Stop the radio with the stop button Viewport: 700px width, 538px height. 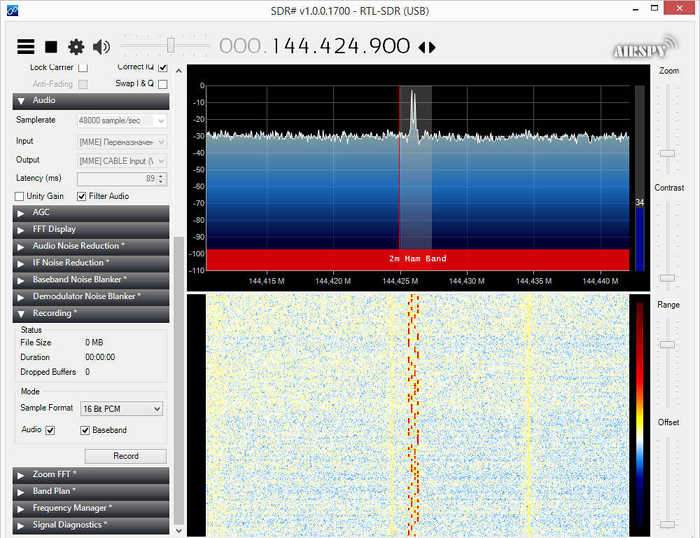pos(51,47)
